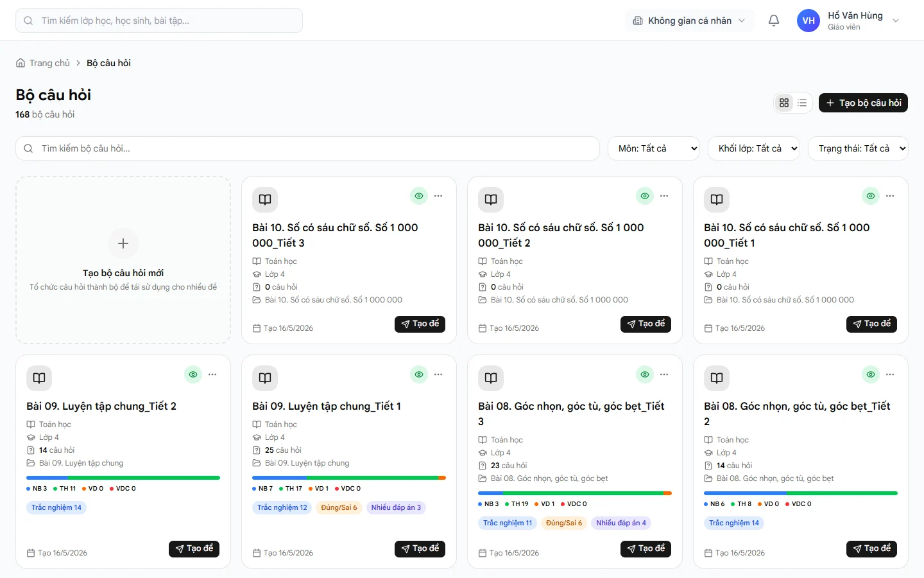Toggle visibility eye on Bài 09 Tiết 2

(x=193, y=374)
